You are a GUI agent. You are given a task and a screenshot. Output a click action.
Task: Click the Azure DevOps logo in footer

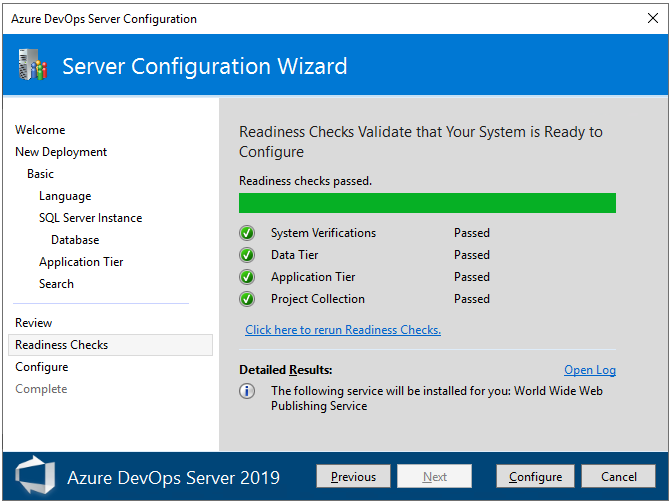pyautogui.click(x=33, y=476)
